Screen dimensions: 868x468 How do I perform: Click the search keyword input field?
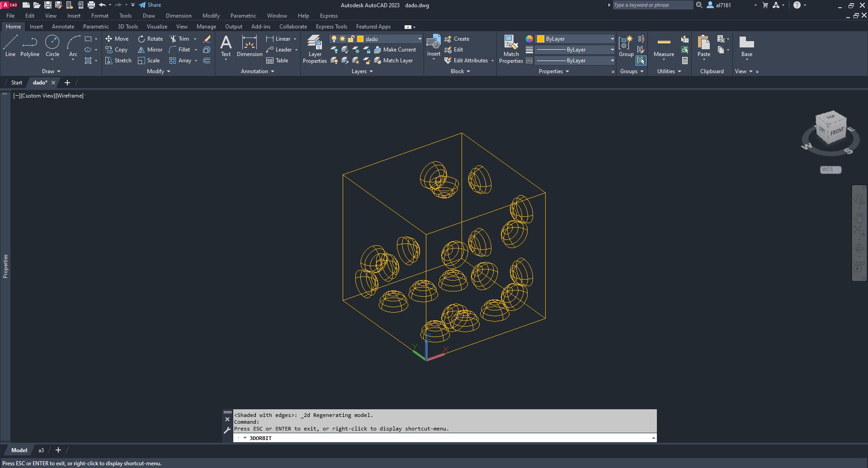pos(652,5)
